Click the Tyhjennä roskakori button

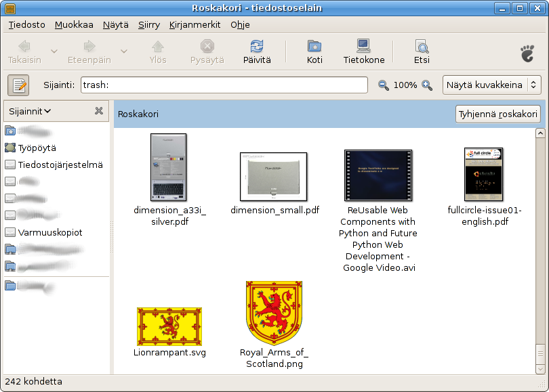point(498,114)
